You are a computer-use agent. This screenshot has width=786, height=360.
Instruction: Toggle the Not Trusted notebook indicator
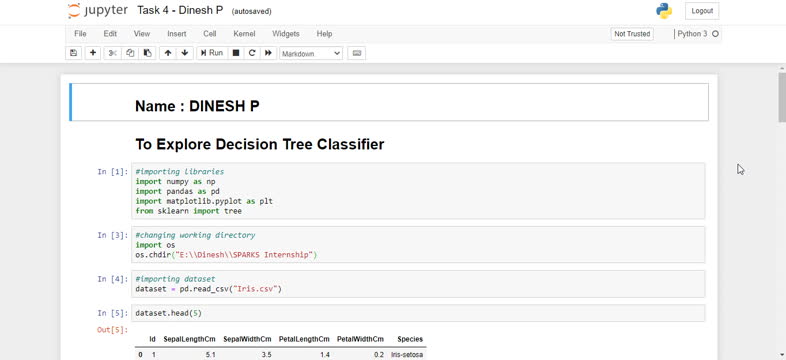(632, 34)
